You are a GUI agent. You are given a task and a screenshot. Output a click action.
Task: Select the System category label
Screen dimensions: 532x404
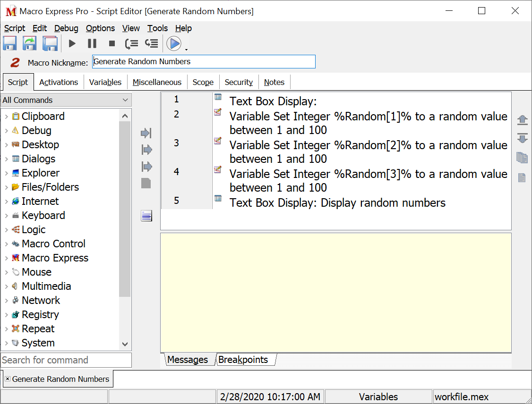coord(38,343)
